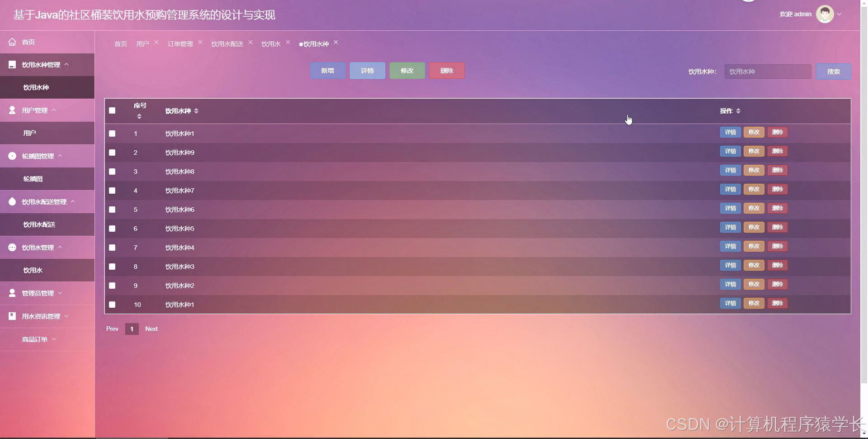
Task: Close the 订单管理 tab
Action: coord(200,42)
